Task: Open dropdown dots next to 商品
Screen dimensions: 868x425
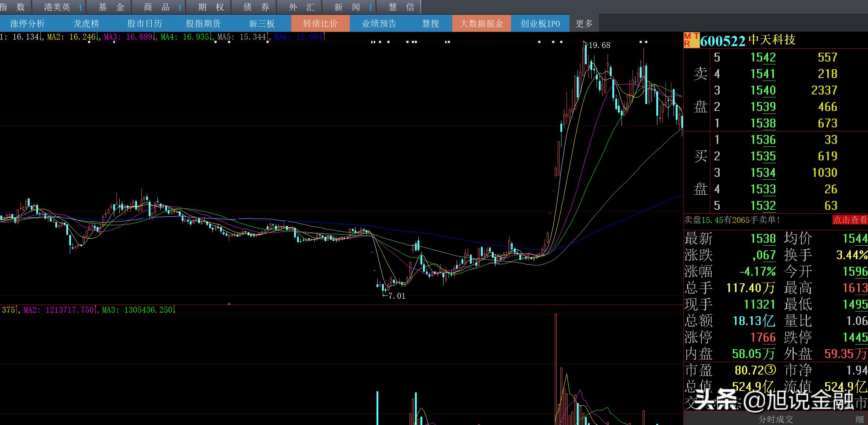Action: (180, 7)
